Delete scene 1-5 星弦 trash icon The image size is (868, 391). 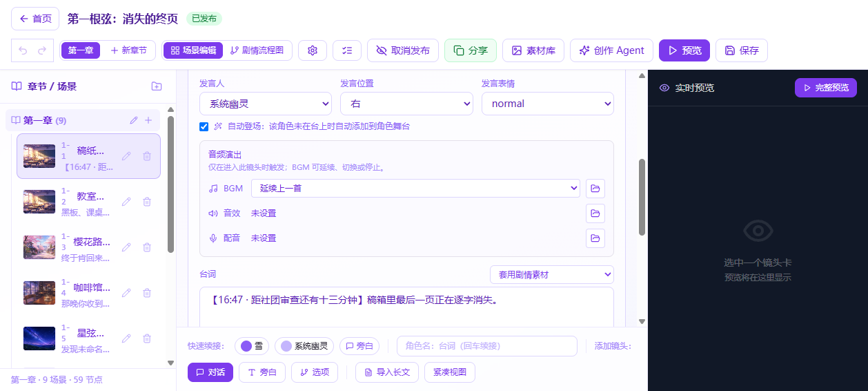coord(147,338)
